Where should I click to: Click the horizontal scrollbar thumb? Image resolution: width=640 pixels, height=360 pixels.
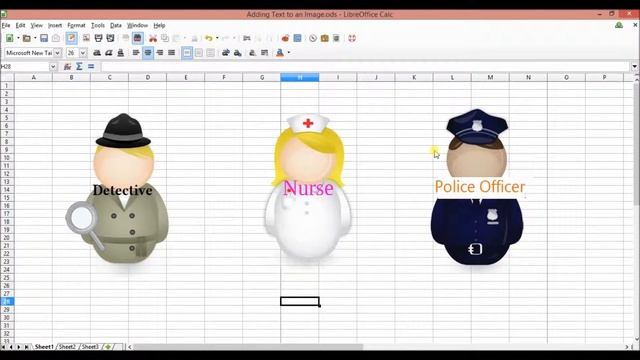248,347
